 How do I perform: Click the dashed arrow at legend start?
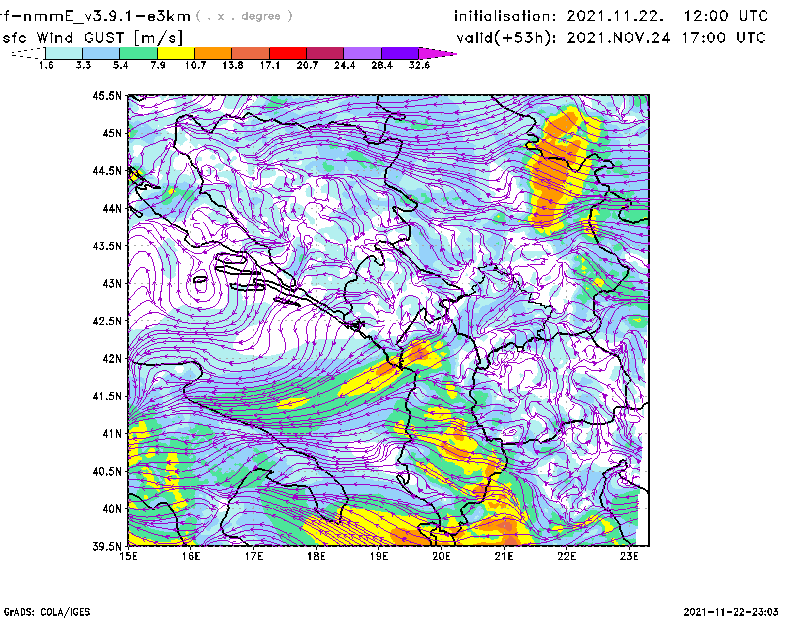click(x=28, y=53)
